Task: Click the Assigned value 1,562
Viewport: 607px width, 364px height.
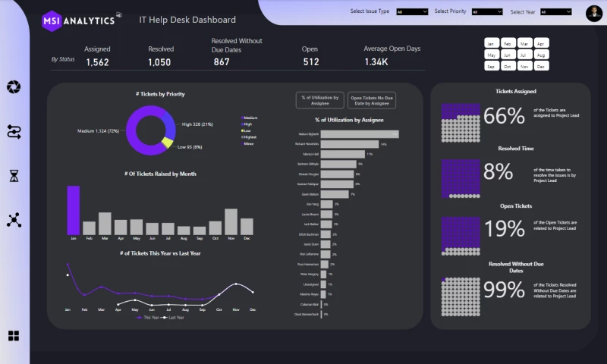Action: (x=97, y=62)
